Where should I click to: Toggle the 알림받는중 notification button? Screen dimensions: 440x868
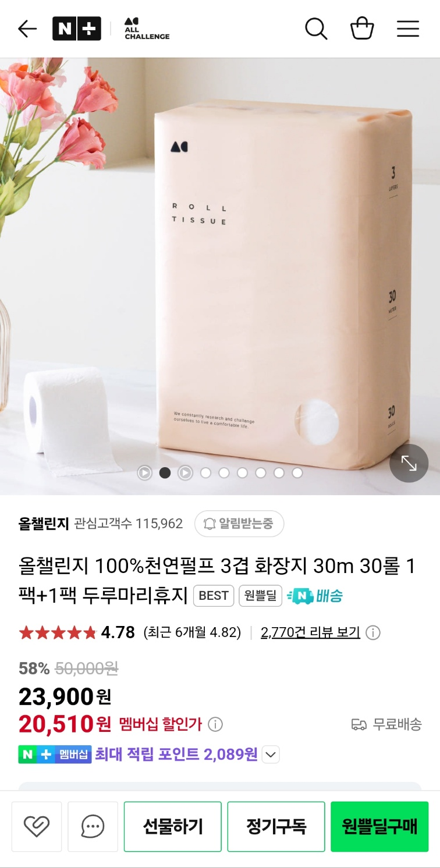pyautogui.click(x=239, y=524)
